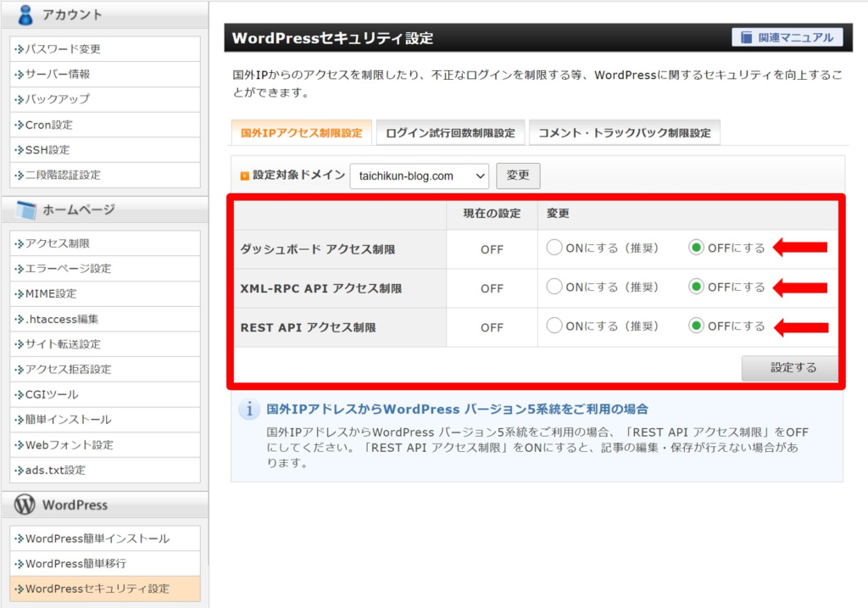Click the book icon in 関連マニュアル
The width and height of the screenshot is (868, 608).
point(746,37)
